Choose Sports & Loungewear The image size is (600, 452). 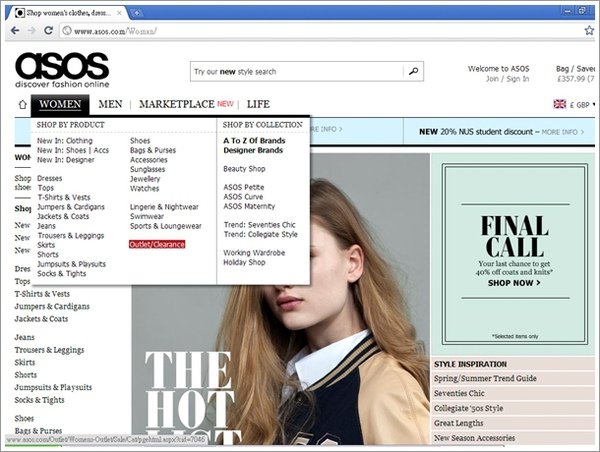click(x=166, y=226)
